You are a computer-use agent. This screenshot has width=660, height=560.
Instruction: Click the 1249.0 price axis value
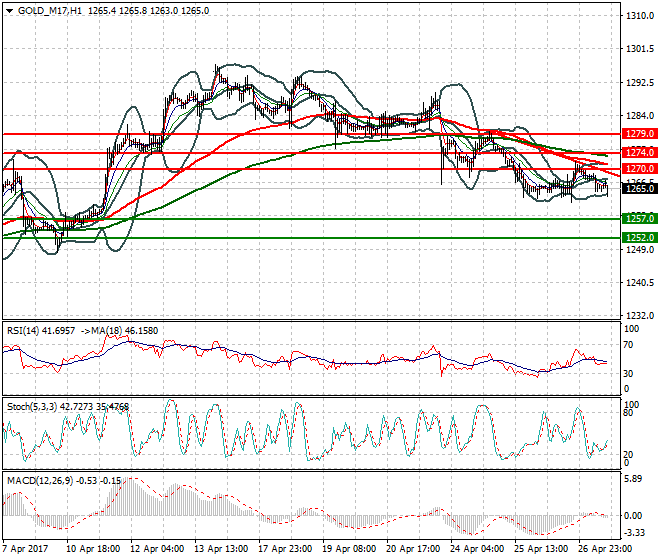pos(640,250)
